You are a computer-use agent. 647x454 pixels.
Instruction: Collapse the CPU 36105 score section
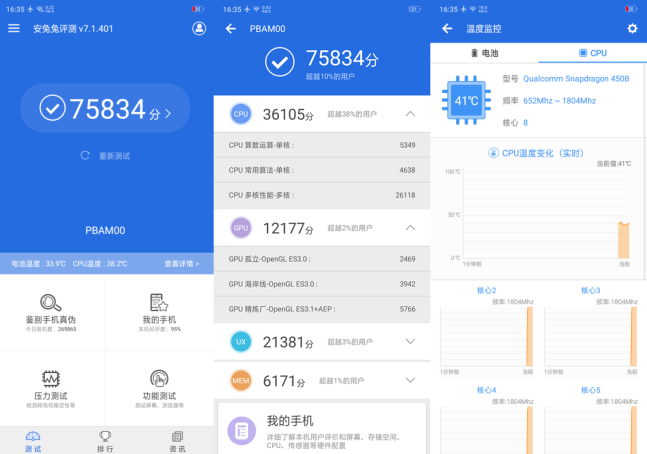(x=410, y=114)
